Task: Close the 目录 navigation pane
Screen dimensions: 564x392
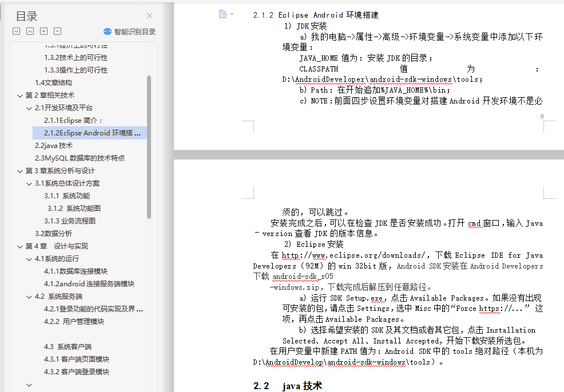Action: (150, 16)
